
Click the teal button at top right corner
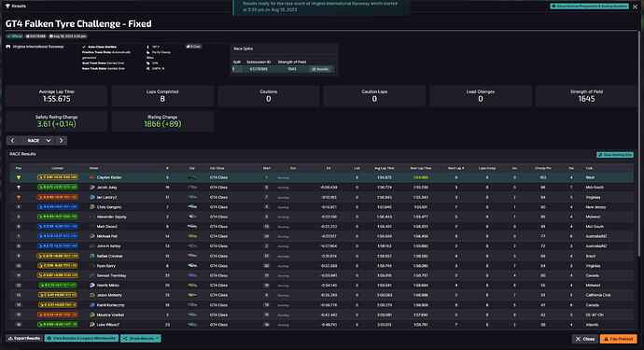click(589, 7)
